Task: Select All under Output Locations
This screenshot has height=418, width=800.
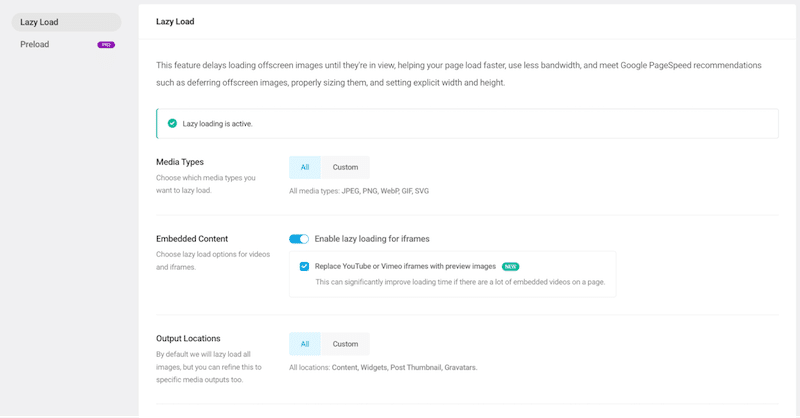Action: 305,344
